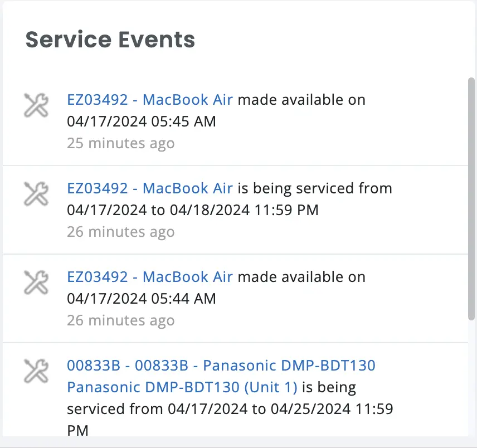Click the event serviced from 04/17/2024 to 04/18/2024

234,210
